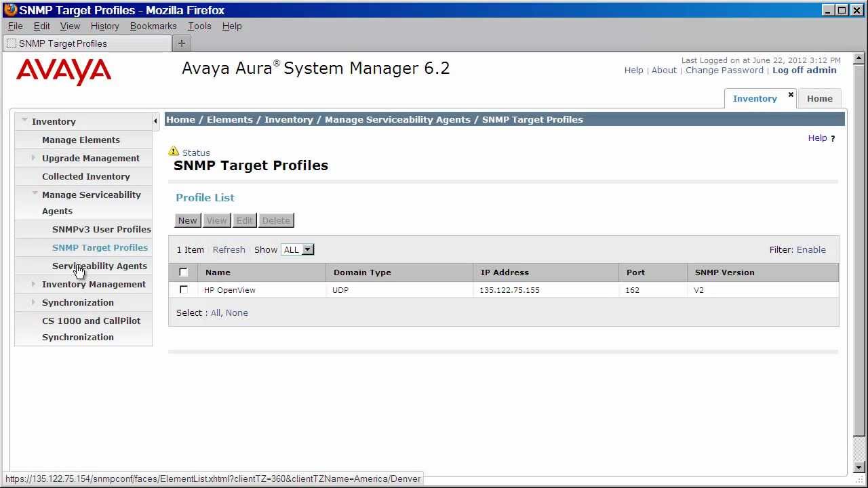Click the vertical scrollbar down arrow
The width and height of the screenshot is (868, 488).
[x=859, y=467]
